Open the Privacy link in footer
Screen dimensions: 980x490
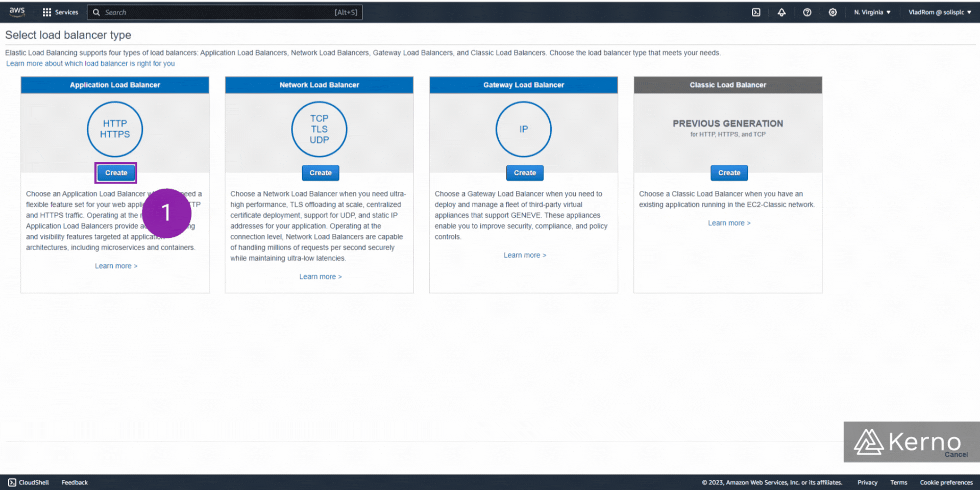coord(867,482)
